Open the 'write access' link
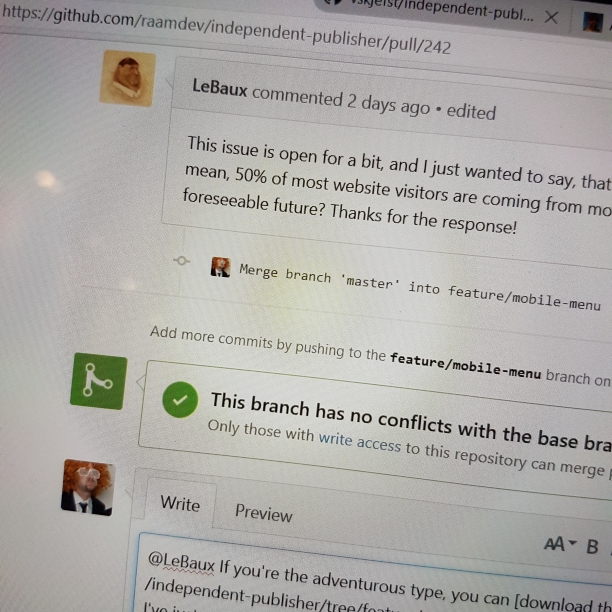This screenshot has width=612, height=612. (x=359, y=442)
